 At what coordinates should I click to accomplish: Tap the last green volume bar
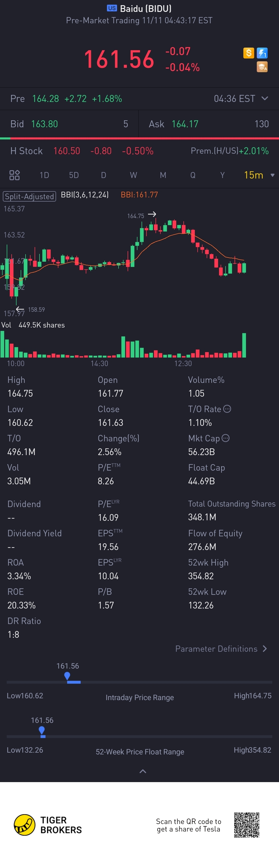pyautogui.click(x=244, y=345)
